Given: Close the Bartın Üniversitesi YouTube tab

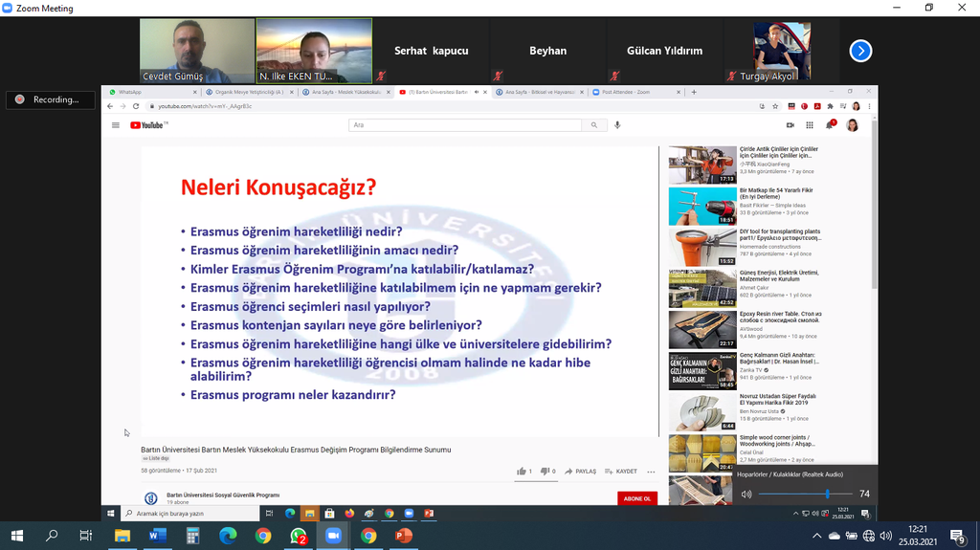Looking at the screenshot, I should coord(485,92).
